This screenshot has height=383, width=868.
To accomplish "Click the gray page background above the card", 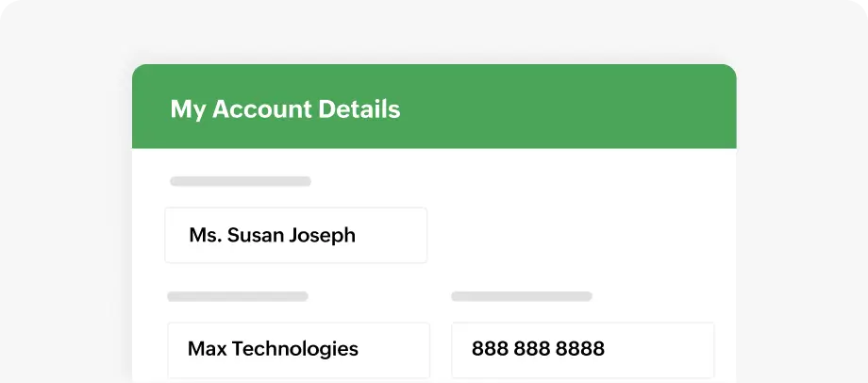I will point(434,30).
